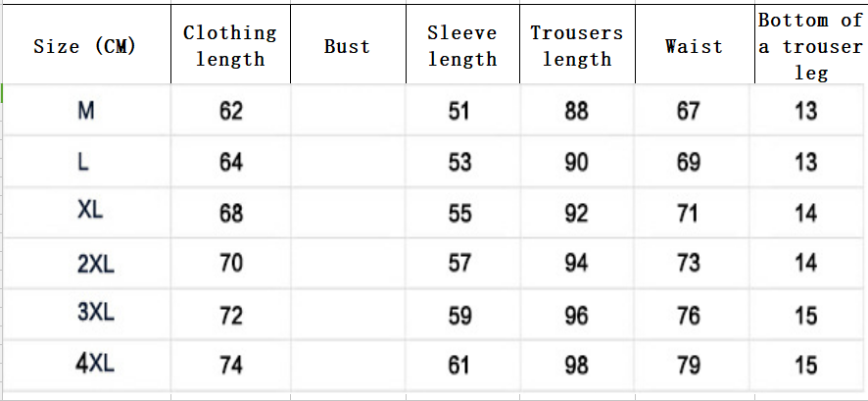Select clothing length value 62 for size M
This screenshot has height=401, width=868.
coord(231,111)
